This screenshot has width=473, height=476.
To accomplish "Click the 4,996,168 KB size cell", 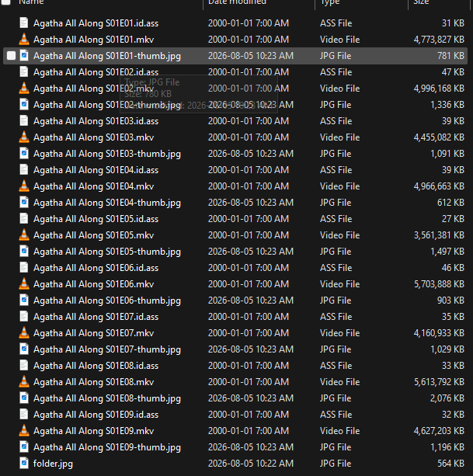I will point(439,89).
